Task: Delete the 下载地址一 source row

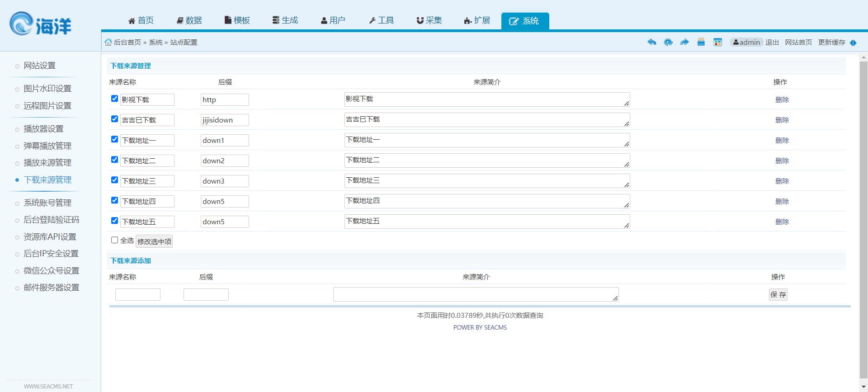Action: [x=782, y=141]
